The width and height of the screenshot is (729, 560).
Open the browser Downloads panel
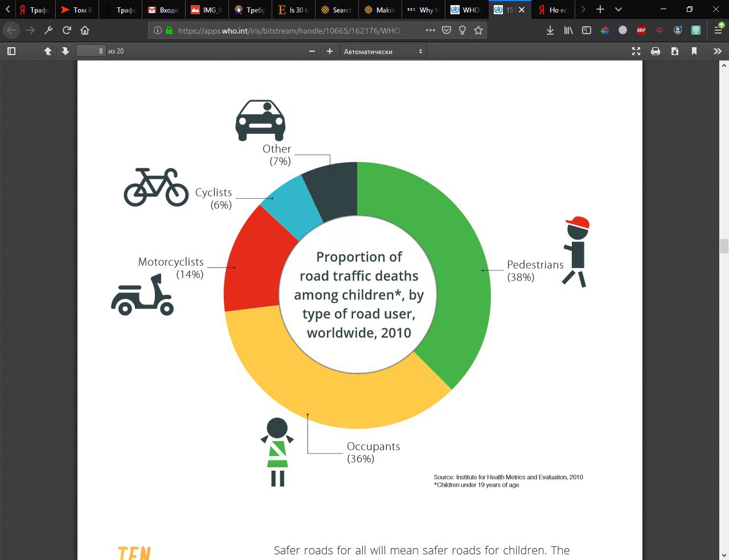coord(550,30)
